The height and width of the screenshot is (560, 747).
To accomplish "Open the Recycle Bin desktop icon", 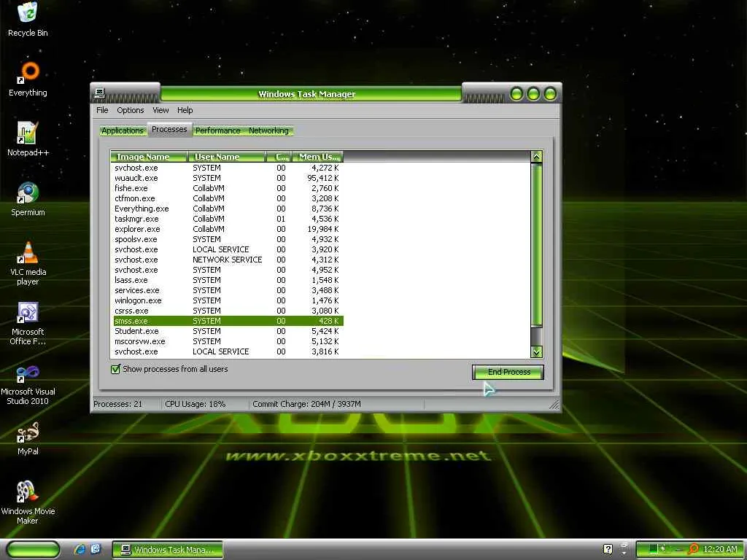I will (28, 19).
